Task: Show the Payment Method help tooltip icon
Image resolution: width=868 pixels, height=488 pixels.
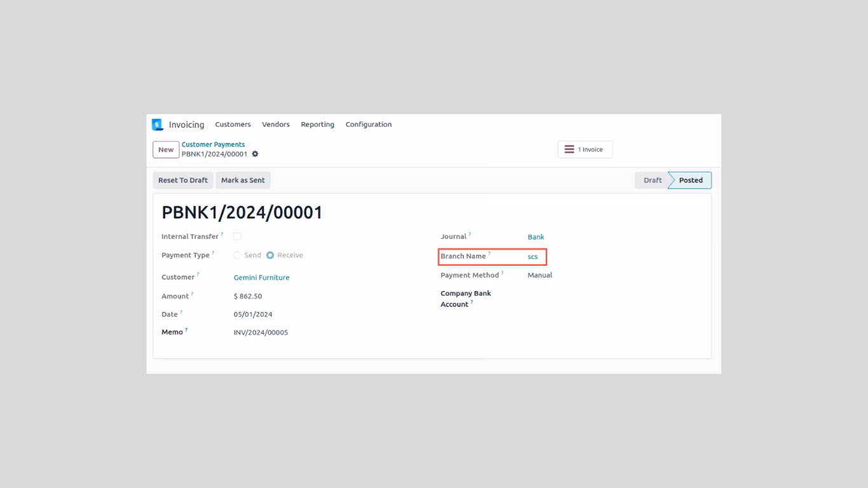Action: [x=502, y=273]
